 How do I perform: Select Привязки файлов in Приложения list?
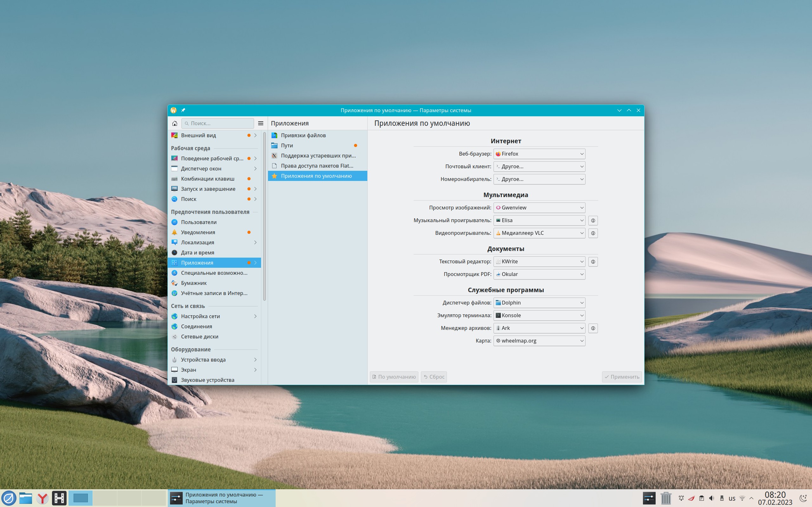(303, 136)
